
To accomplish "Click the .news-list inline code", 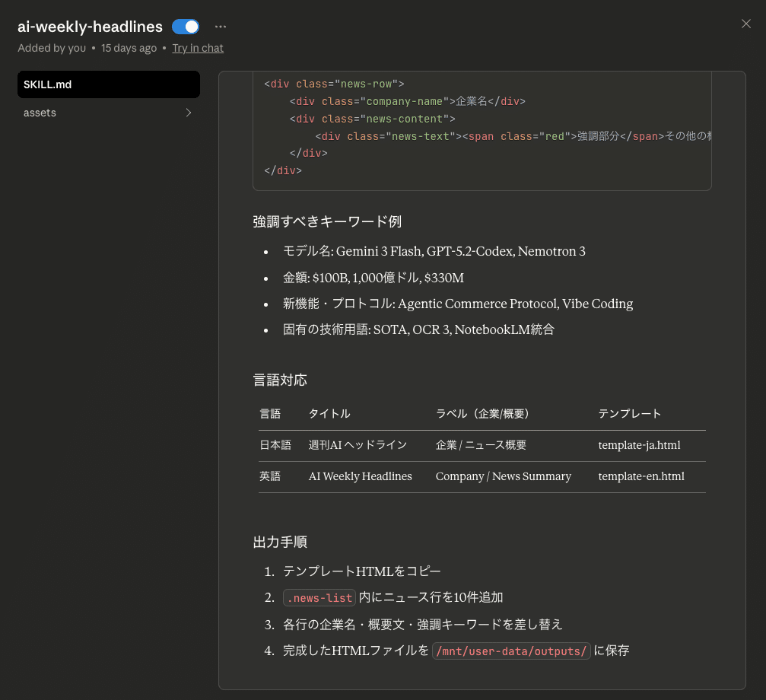I will [319, 598].
